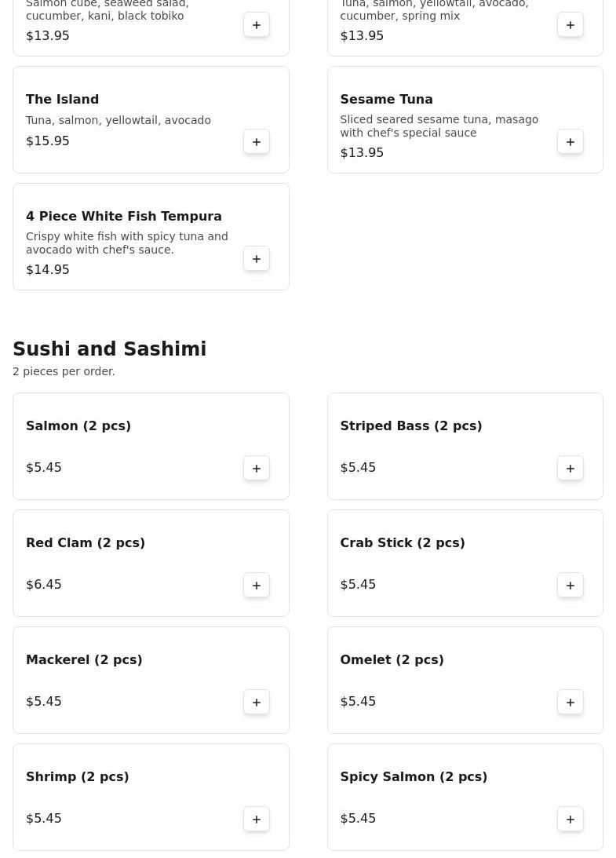Screen dimensions: 616x858
Task: Open the Sesame Tuna item title
Action: click(386, 100)
